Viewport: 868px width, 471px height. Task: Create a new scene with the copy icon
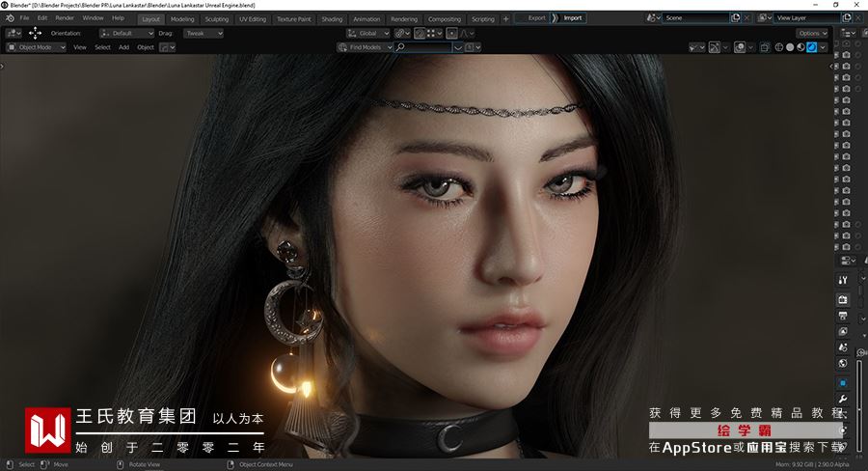click(x=735, y=17)
